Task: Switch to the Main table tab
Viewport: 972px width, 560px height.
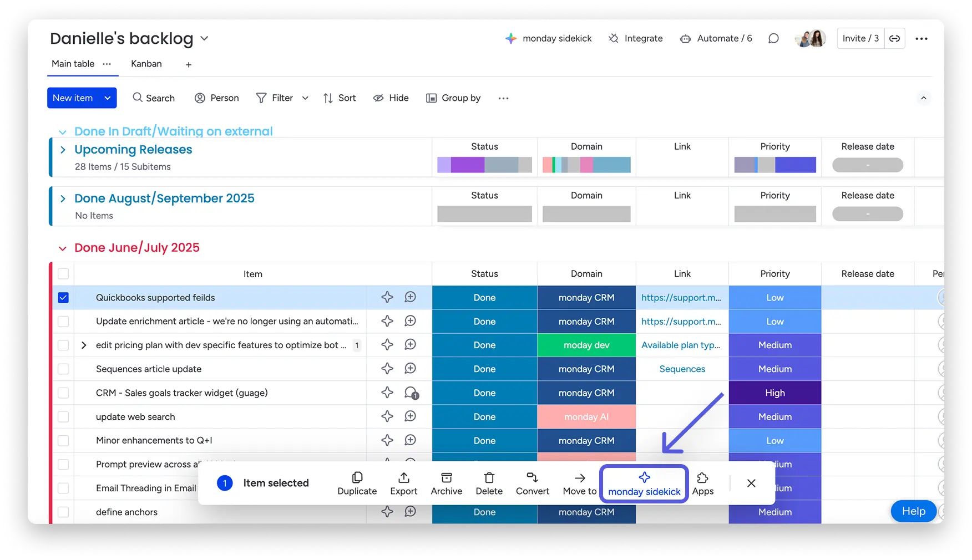Action: (x=73, y=64)
